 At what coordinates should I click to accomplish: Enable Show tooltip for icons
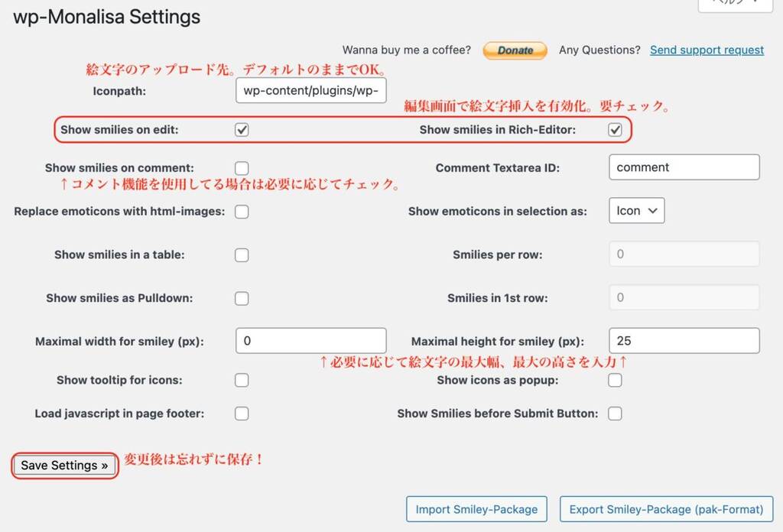pyautogui.click(x=242, y=381)
